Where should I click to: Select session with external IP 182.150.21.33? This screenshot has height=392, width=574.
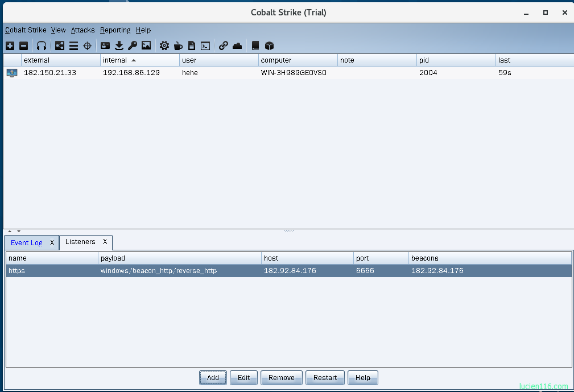[50, 73]
